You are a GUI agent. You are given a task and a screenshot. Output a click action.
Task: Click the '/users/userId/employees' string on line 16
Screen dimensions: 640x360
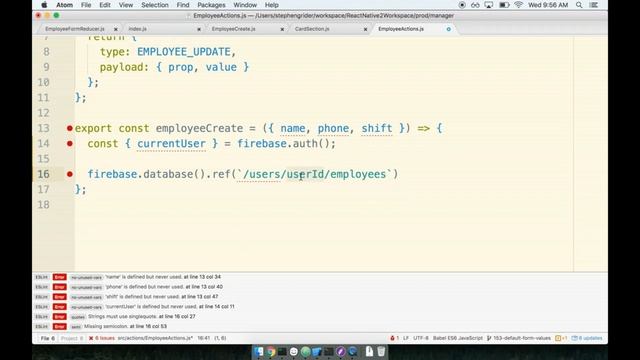(314, 174)
